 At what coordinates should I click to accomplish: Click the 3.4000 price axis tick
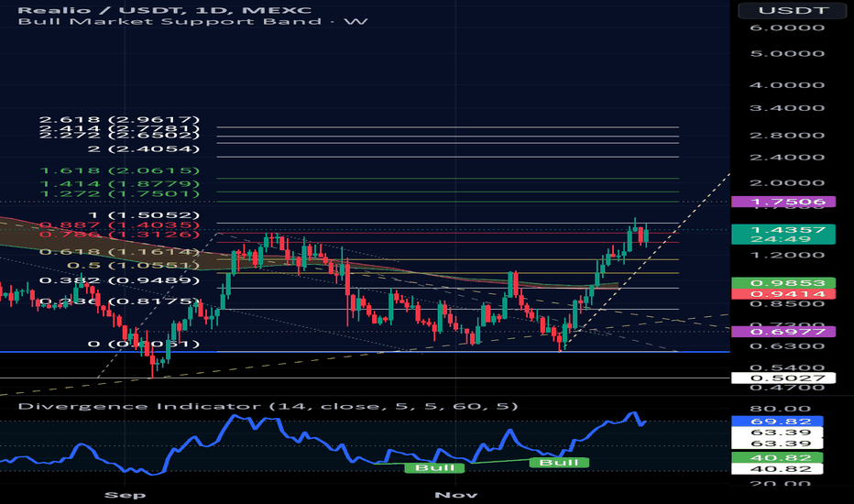tap(787, 108)
